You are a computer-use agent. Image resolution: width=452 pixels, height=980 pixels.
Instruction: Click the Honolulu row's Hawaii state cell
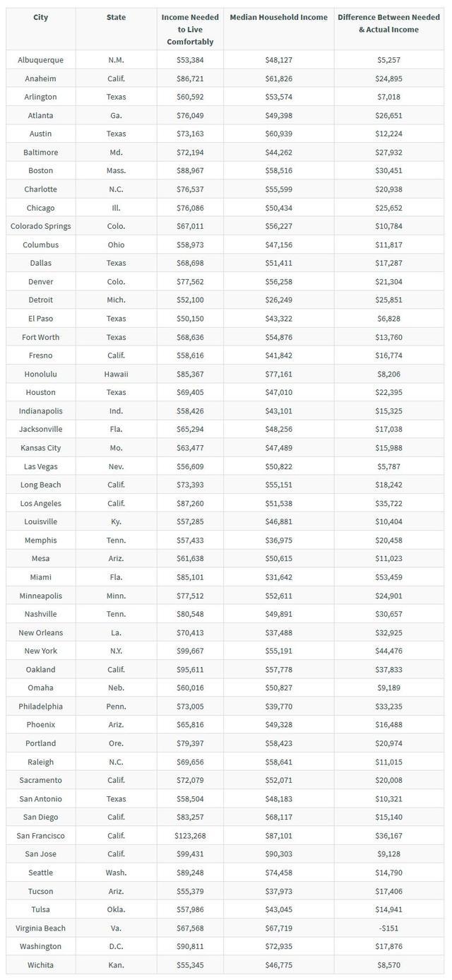[x=116, y=374]
